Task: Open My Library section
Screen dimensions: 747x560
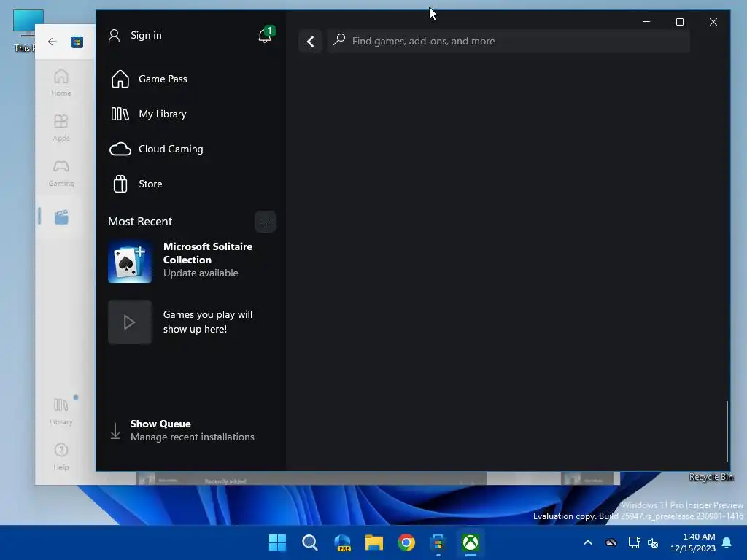Action: click(x=149, y=114)
